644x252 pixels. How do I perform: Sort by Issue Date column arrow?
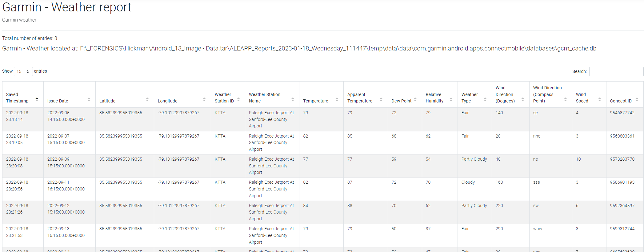[89, 99]
